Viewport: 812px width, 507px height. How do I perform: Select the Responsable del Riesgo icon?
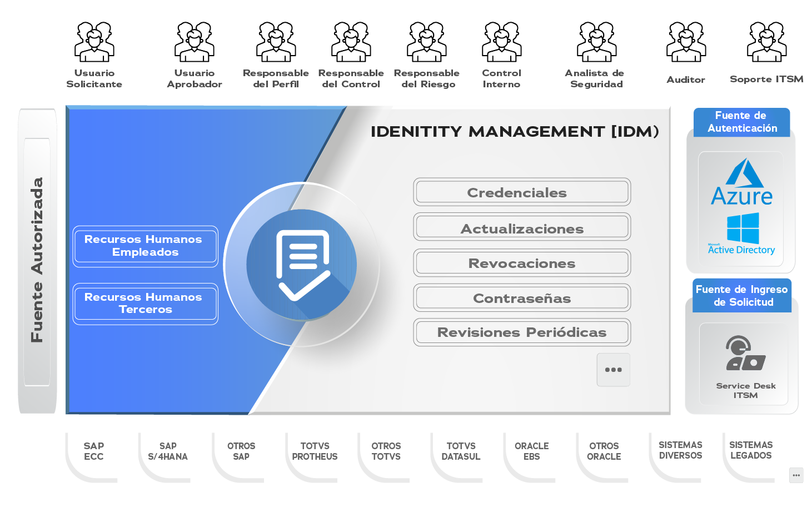point(427,42)
